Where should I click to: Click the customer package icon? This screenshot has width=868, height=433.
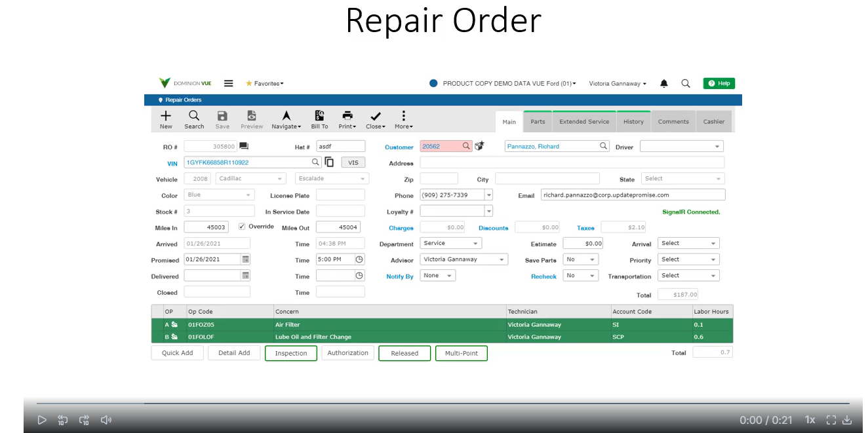[479, 146]
